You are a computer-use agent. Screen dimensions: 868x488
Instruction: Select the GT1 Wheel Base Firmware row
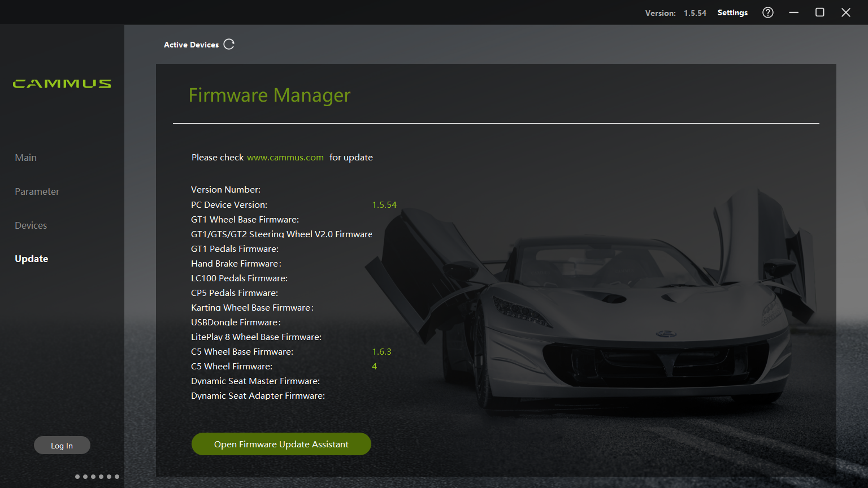(x=245, y=219)
